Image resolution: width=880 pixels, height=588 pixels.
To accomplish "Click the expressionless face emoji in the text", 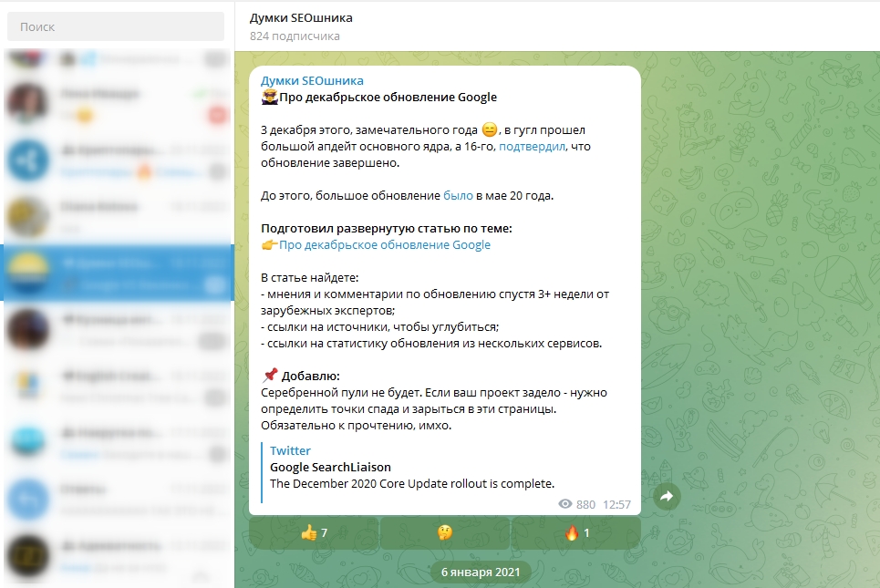I will (490, 129).
